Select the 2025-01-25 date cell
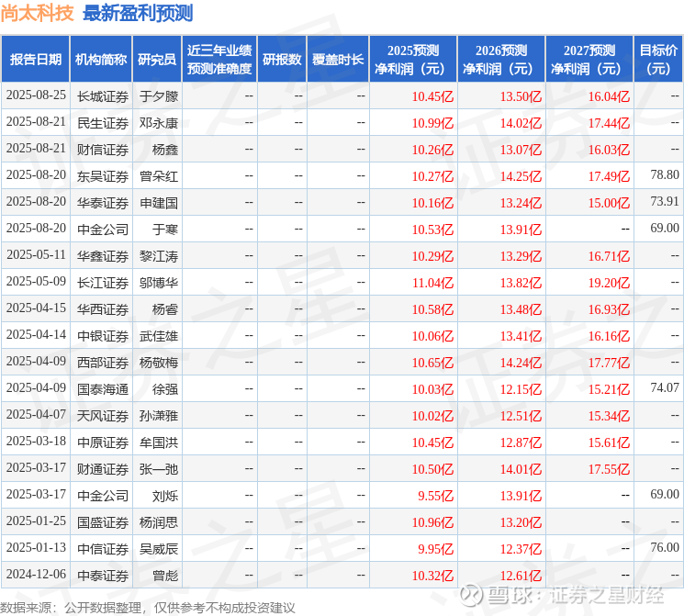This screenshot has height=616, width=684. tap(36, 521)
